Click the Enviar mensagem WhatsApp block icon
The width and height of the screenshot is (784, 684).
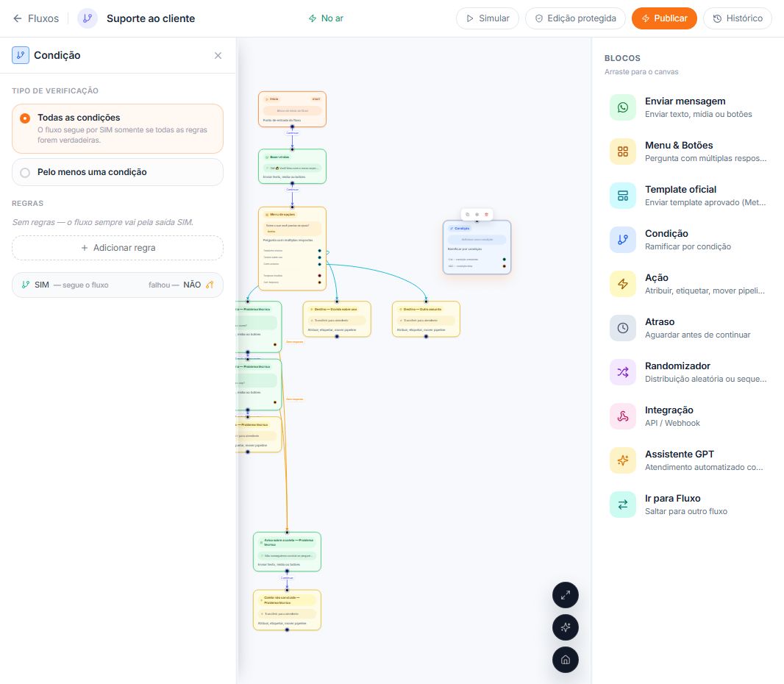pos(622,107)
